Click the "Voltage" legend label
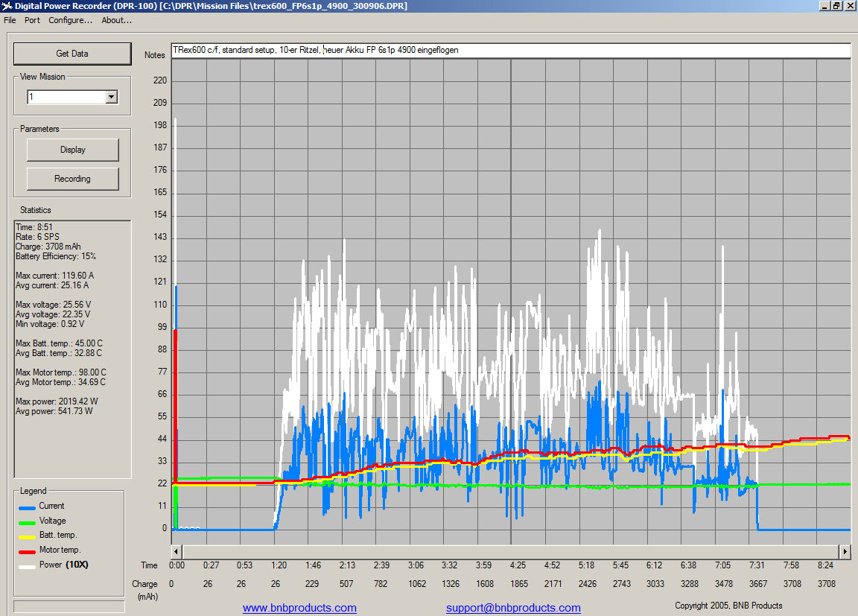 click(x=53, y=521)
